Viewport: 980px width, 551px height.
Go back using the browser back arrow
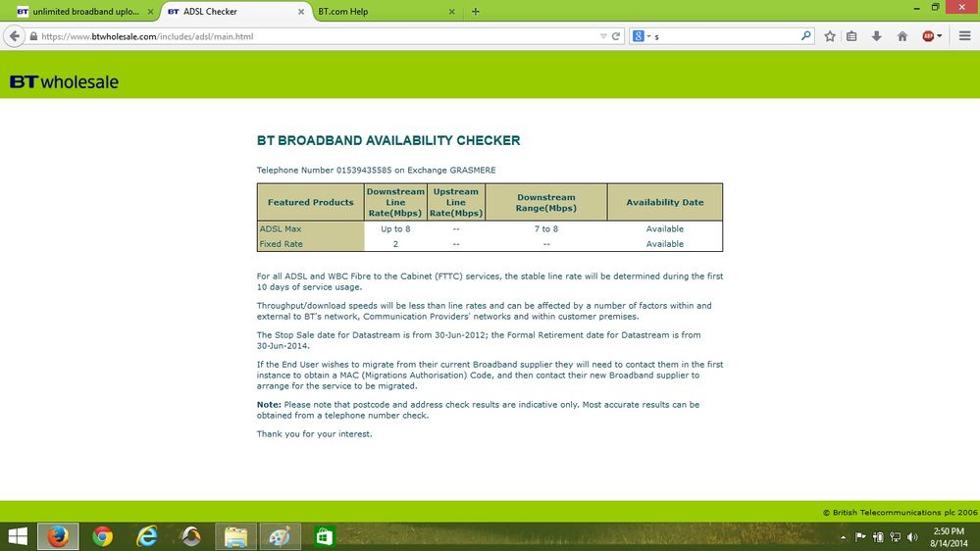[x=15, y=36]
